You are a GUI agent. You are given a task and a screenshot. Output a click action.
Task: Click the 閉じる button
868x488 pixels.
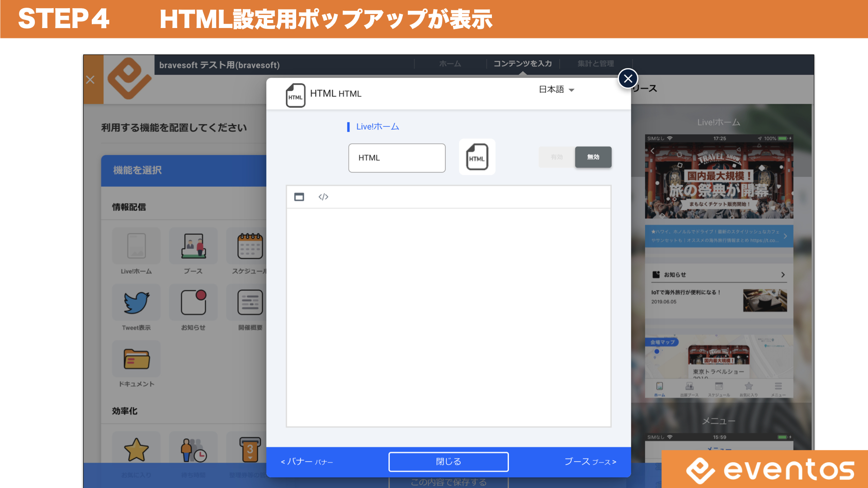[448, 461]
